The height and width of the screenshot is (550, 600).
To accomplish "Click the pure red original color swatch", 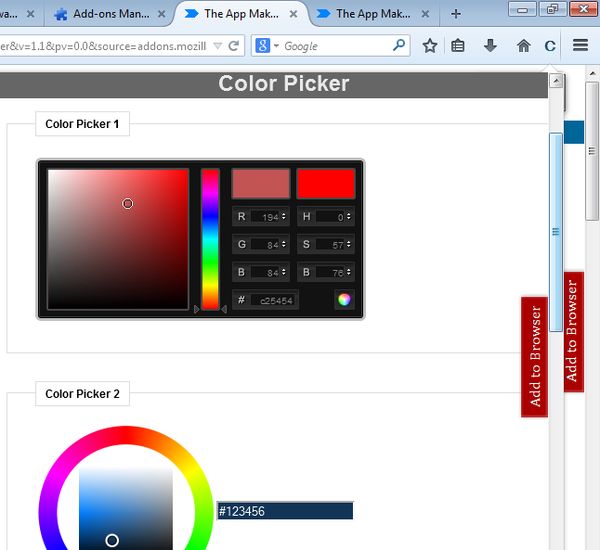I will [326, 184].
